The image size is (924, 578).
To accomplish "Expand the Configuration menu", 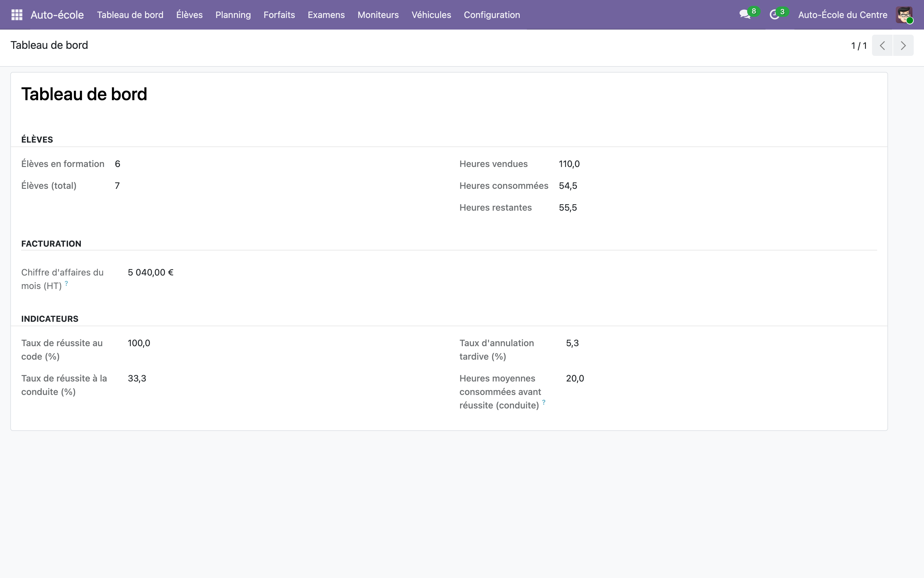I will click(492, 15).
